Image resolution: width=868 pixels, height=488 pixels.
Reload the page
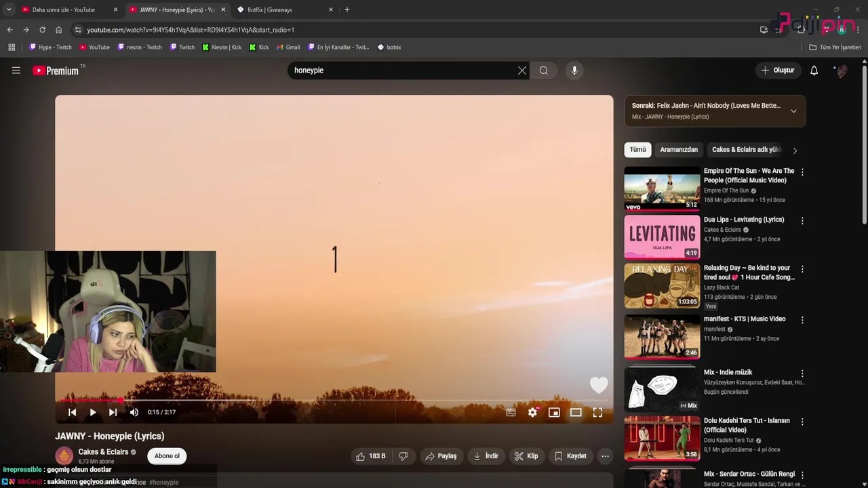coord(42,30)
